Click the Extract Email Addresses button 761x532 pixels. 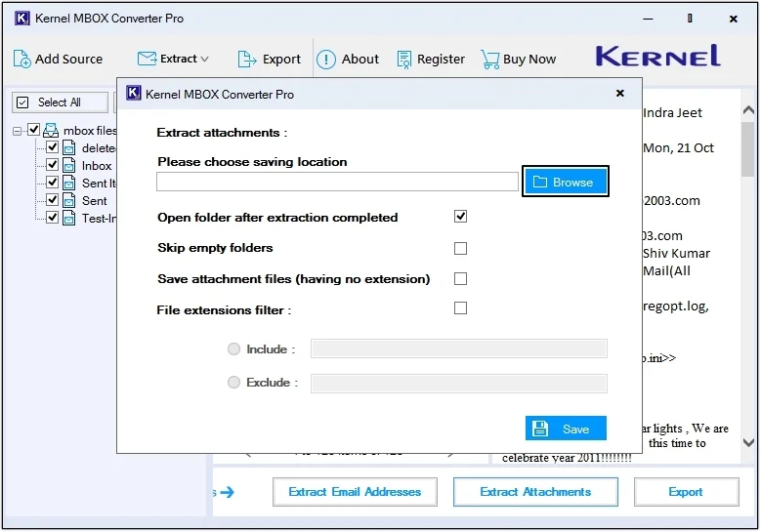(x=355, y=492)
